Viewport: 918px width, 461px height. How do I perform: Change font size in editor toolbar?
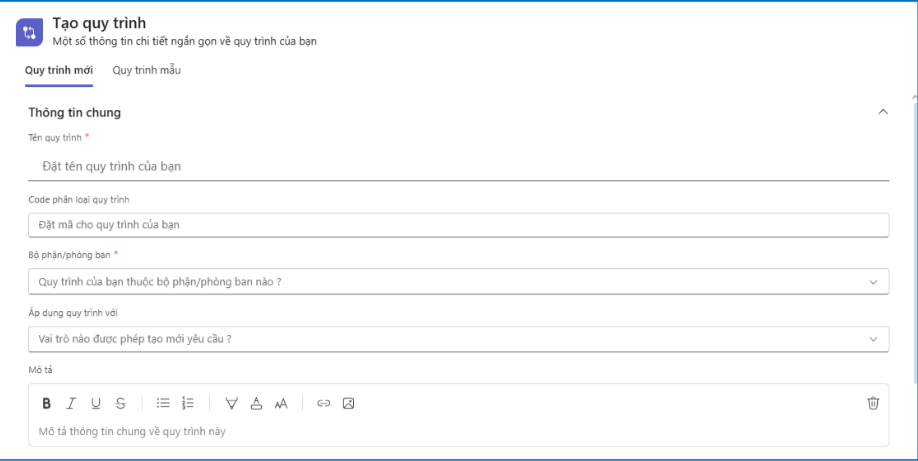coord(281,404)
